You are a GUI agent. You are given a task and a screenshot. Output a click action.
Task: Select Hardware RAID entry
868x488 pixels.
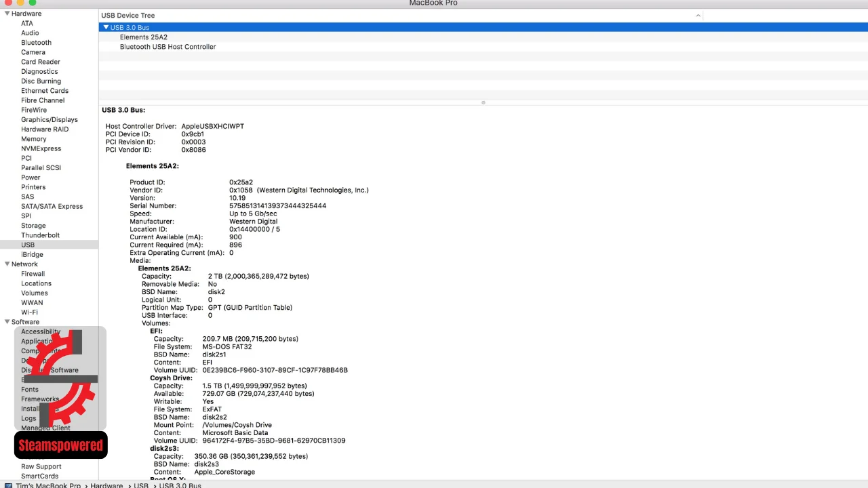[45, 129]
